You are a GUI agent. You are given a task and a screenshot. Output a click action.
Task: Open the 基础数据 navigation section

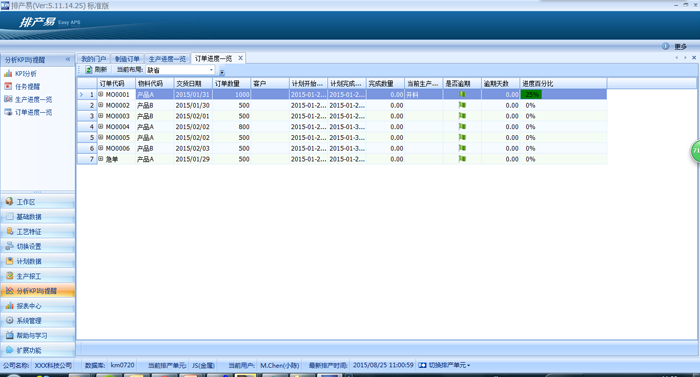point(38,217)
